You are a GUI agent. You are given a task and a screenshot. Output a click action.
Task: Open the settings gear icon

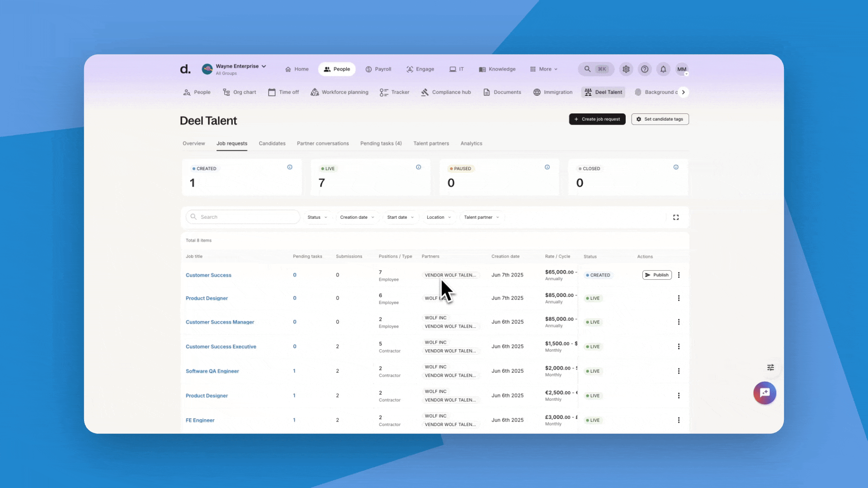pos(626,69)
